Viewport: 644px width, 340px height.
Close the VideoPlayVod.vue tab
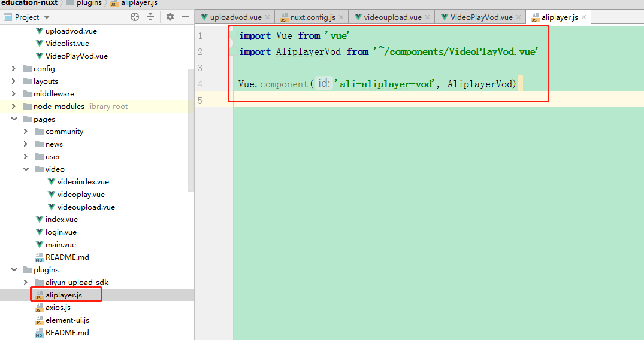click(x=518, y=17)
